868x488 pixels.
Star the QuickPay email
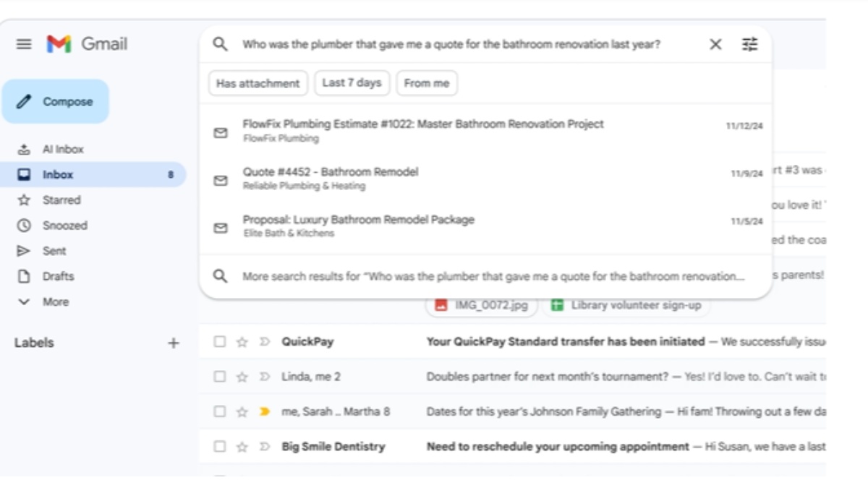pyautogui.click(x=242, y=342)
